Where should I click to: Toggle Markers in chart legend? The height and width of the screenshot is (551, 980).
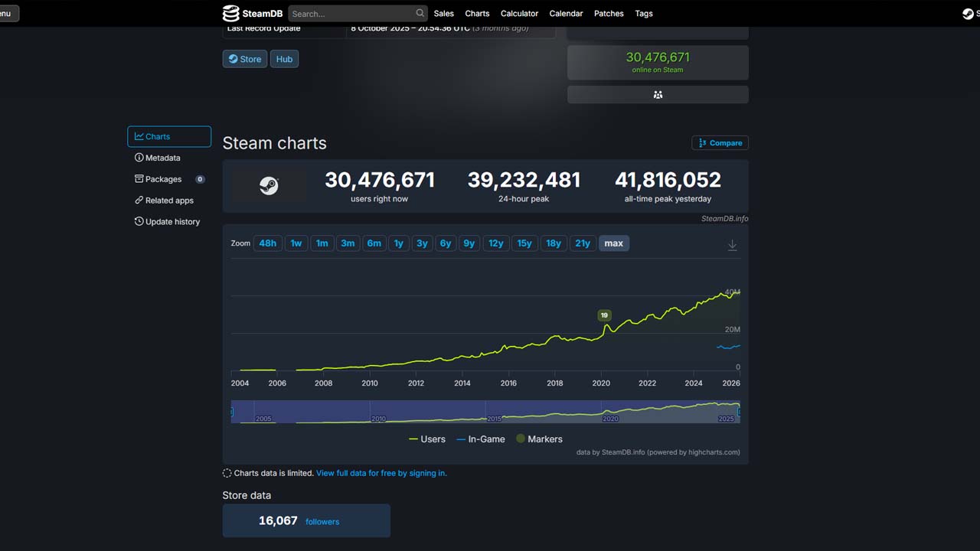click(x=539, y=439)
